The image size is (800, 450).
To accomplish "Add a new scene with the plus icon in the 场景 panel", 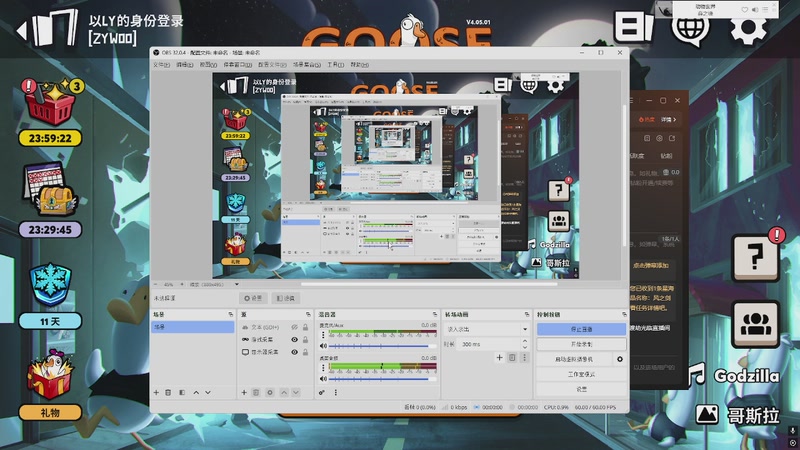I will coord(156,392).
